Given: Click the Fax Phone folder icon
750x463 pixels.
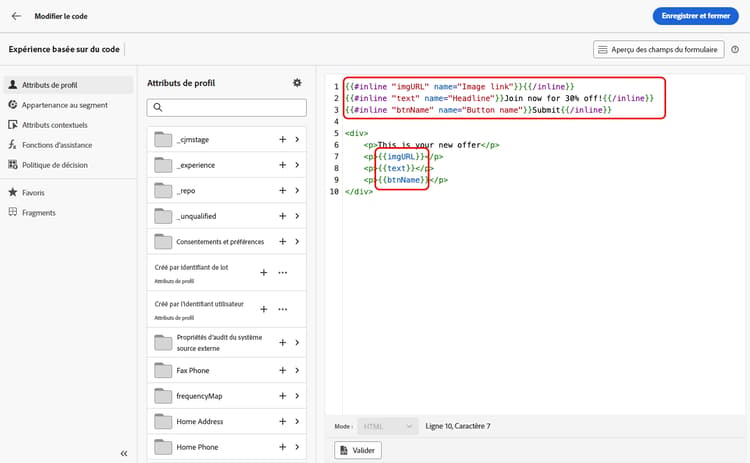Looking at the screenshot, I should tap(163, 370).
